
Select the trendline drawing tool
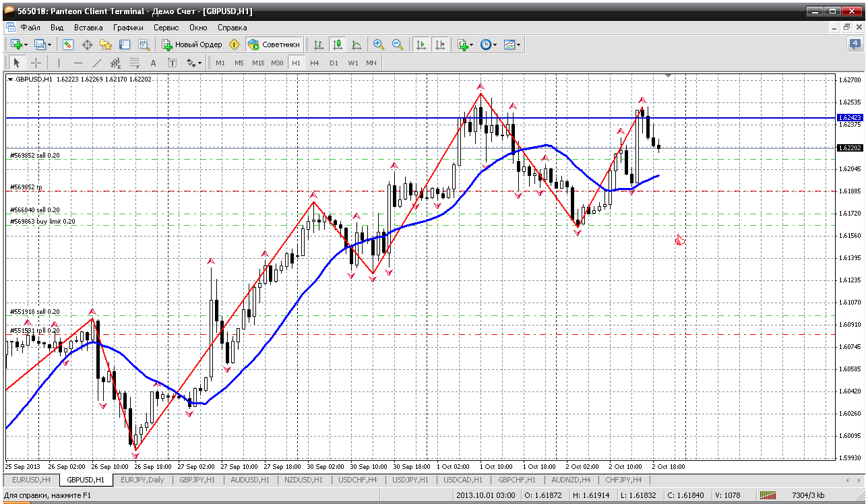(96, 63)
